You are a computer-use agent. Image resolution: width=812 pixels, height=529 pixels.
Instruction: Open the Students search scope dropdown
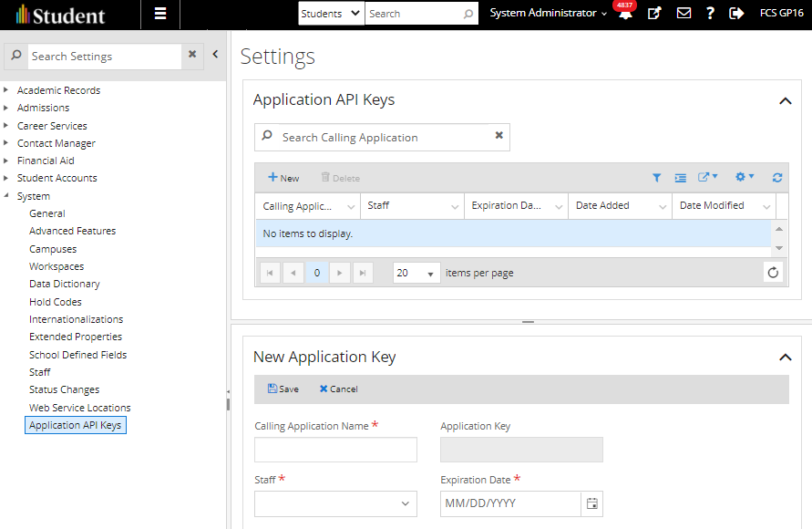pos(330,15)
